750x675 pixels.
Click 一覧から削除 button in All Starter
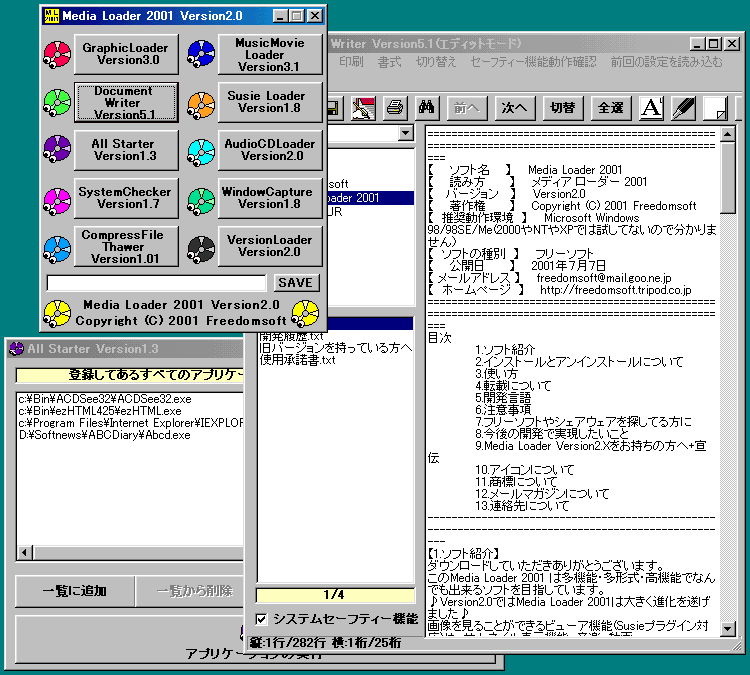pyautogui.click(x=191, y=591)
